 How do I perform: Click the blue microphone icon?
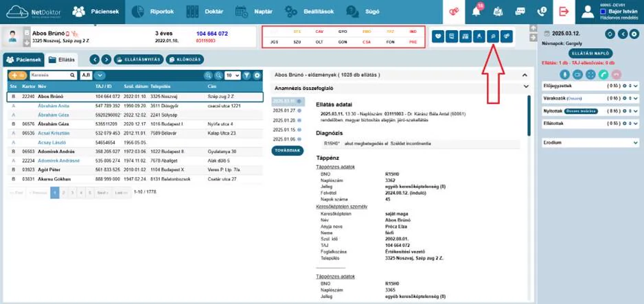(x=565, y=74)
